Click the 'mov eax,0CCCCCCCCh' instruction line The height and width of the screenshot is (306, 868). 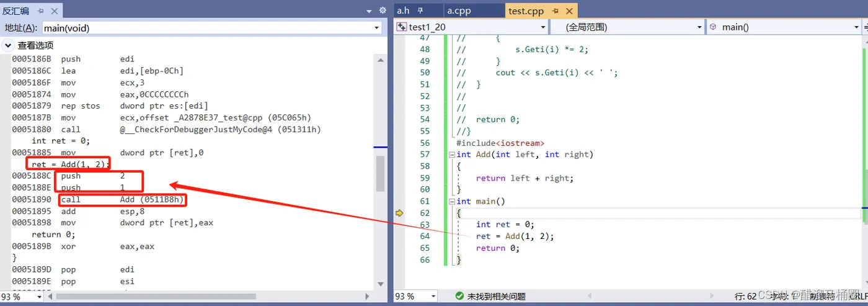[100, 94]
